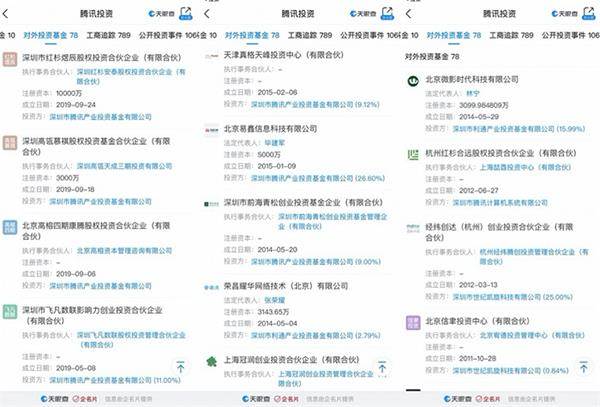Click the green tree logo beside 上海冠润创业投资合伙企业
600x407 pixels.
pyautogui.click(x=212, y=361)
